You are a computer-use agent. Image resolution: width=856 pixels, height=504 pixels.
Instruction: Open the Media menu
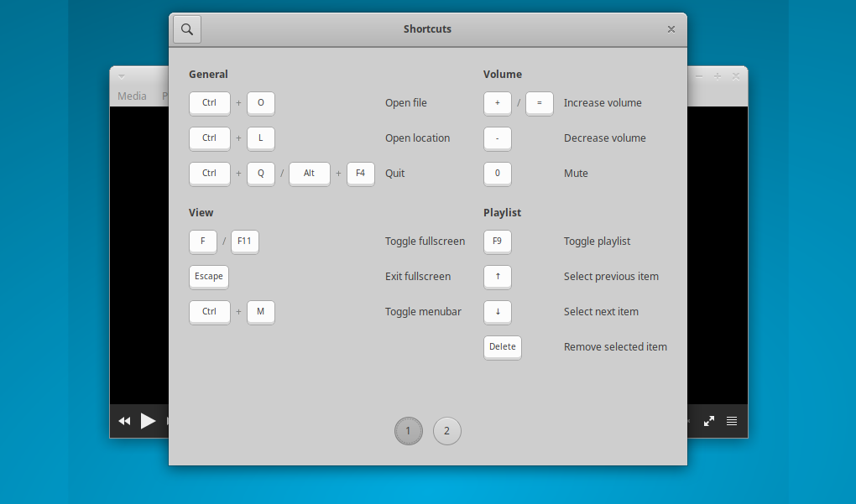[x=132, y=96]
